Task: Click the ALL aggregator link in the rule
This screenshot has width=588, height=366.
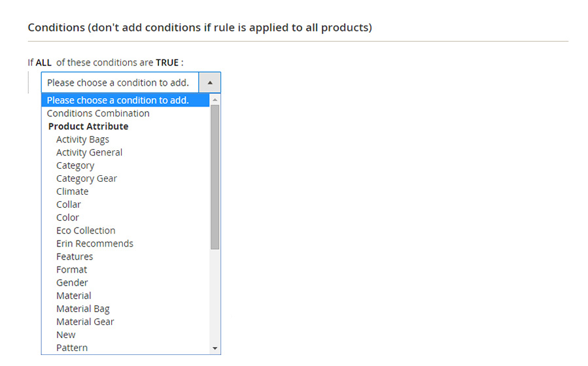Action: pyautogui.click(x=44, y=63)
